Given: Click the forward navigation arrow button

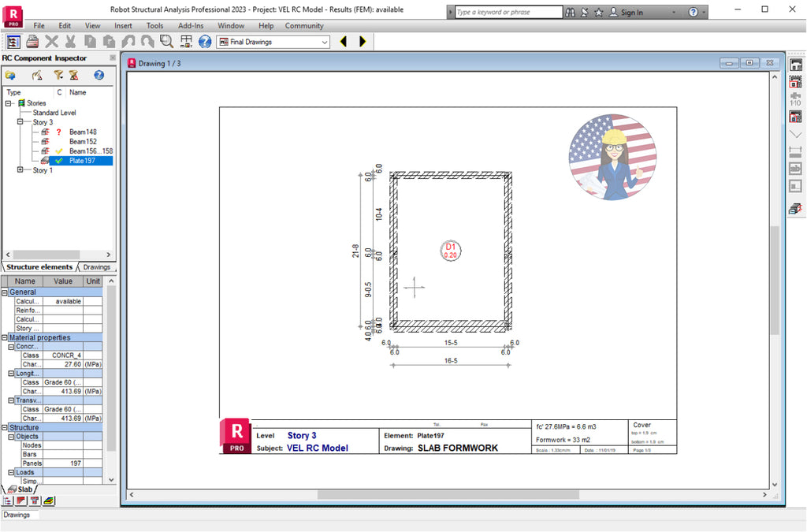Looking at the screenshot, I should coord(362,41).
